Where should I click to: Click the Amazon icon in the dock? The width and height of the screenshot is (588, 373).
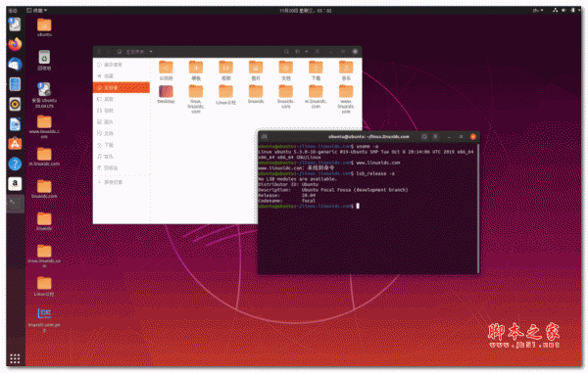15,183
